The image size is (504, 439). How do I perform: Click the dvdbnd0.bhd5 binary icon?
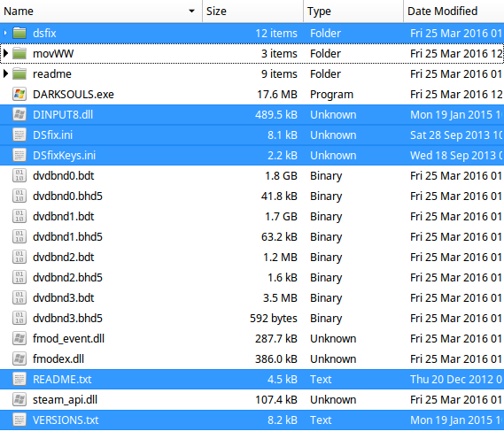[x=19, y=196]
